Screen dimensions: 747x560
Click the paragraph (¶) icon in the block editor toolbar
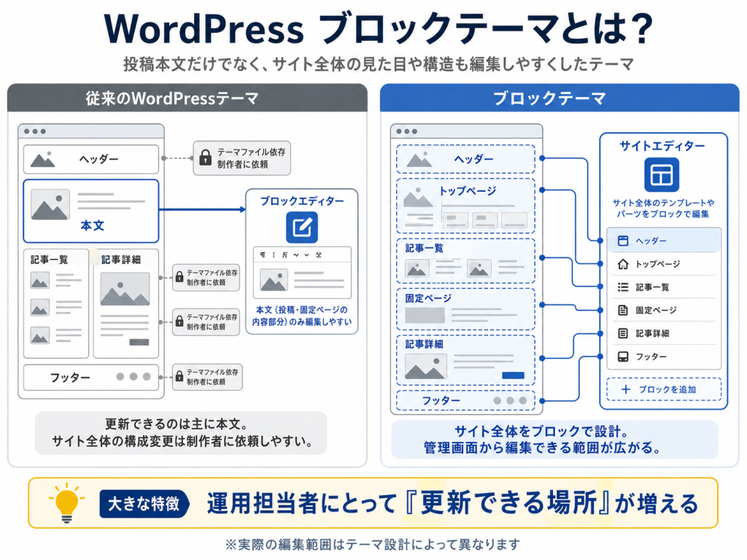pyautogui.click(x=263, y=254)
